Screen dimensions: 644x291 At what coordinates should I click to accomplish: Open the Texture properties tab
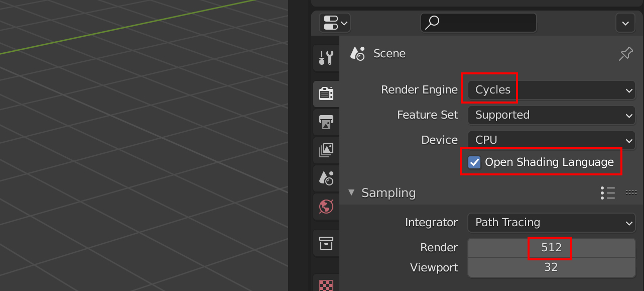[326, 283]
